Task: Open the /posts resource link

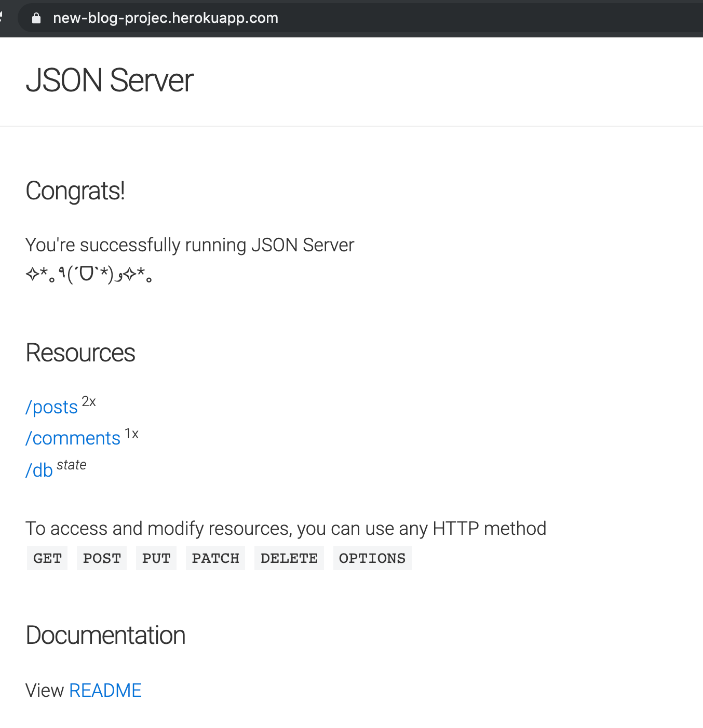Action: pos(52,407)
